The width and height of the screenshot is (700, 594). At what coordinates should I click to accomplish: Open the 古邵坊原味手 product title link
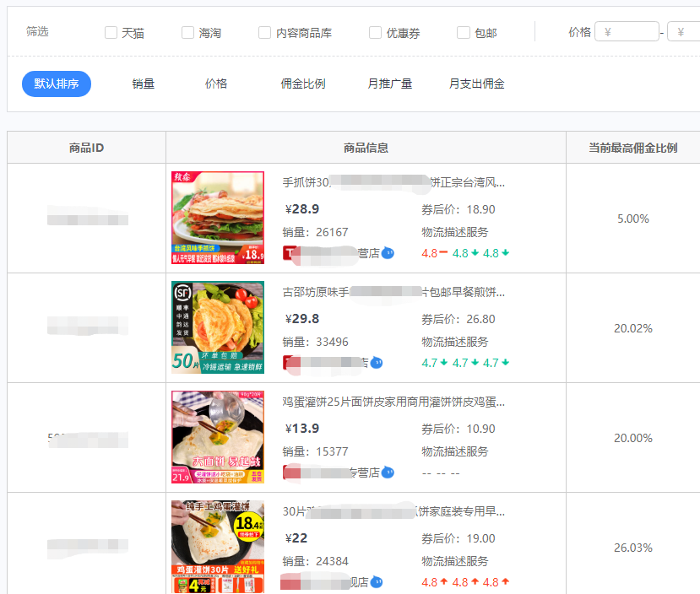pyautogui.click(x=393, y=292)
